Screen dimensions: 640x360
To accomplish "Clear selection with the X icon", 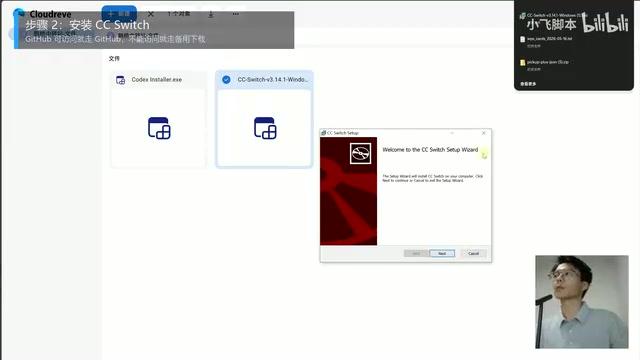I will (151, 14).
